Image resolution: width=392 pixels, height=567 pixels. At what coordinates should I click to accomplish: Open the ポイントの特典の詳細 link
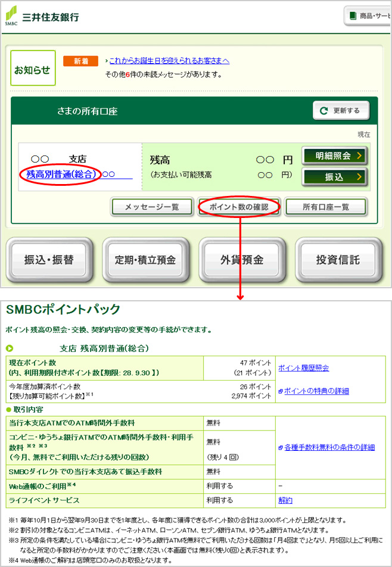tap(316, 391)
